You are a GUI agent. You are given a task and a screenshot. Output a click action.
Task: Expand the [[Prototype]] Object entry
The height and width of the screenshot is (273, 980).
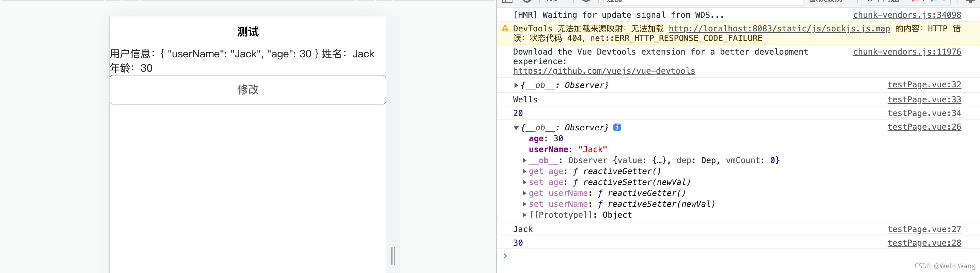coord(524,215)
